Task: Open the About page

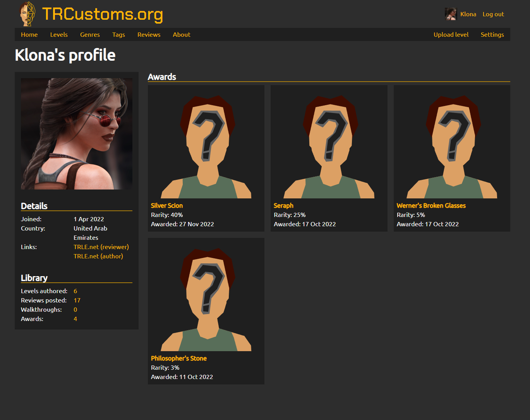Action: 181,34
